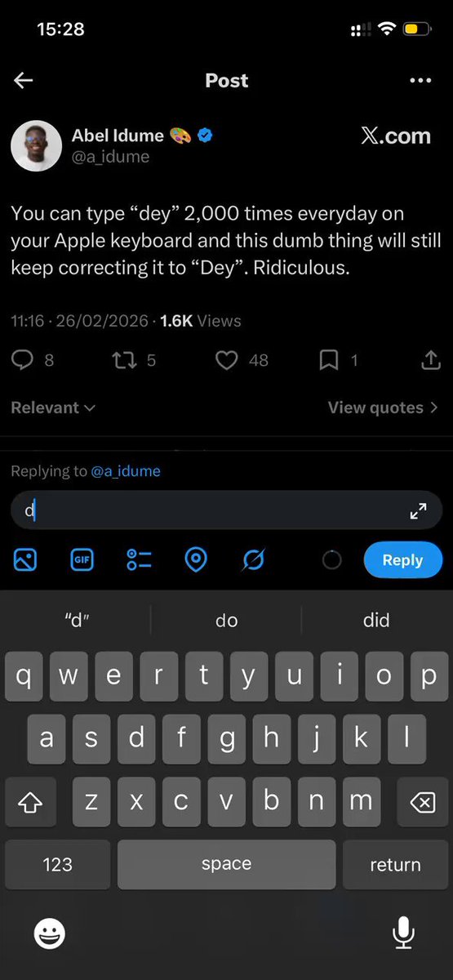Attach a photo using image icon

tap(25, 560)
